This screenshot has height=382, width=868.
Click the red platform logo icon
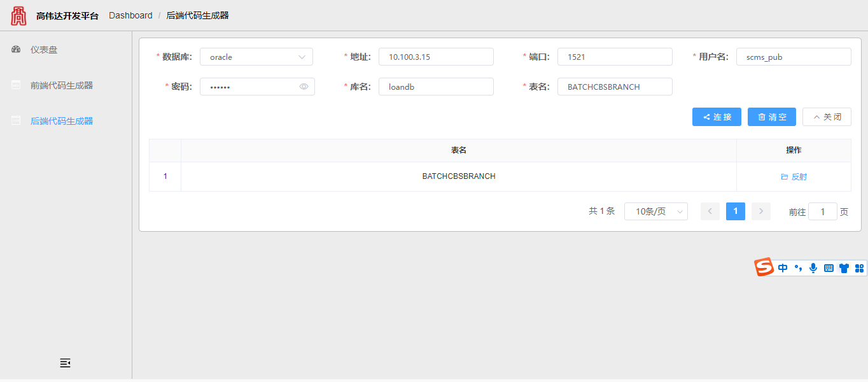pos(18,15)
